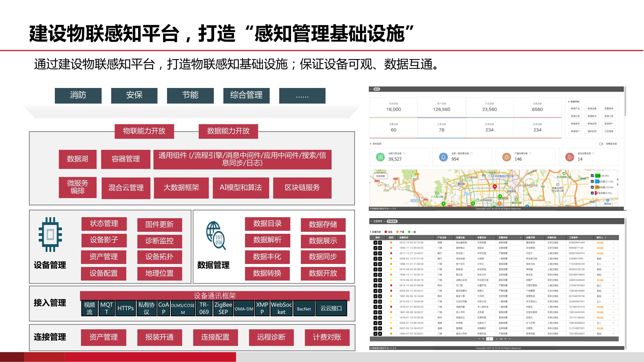
Task: Click the 设备管理 chip icon
Action: point(50,234)
